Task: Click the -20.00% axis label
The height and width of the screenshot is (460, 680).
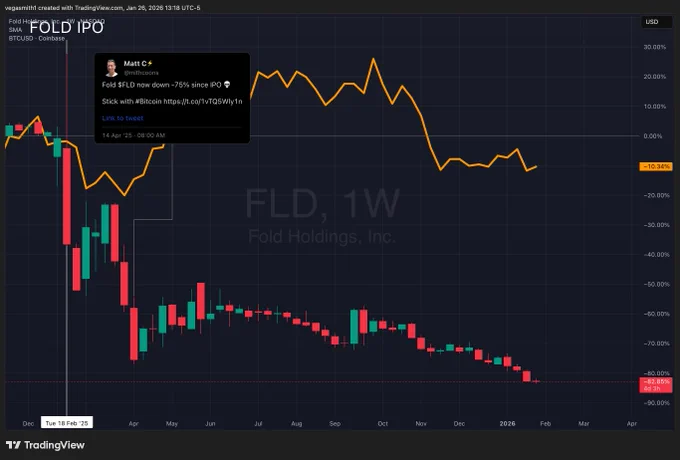Action: (x=656, y=196)
